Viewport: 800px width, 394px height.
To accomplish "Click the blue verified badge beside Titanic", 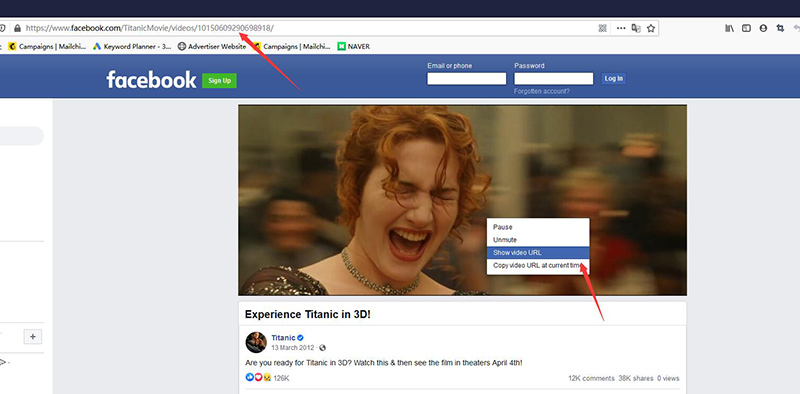I will (301, 338).
